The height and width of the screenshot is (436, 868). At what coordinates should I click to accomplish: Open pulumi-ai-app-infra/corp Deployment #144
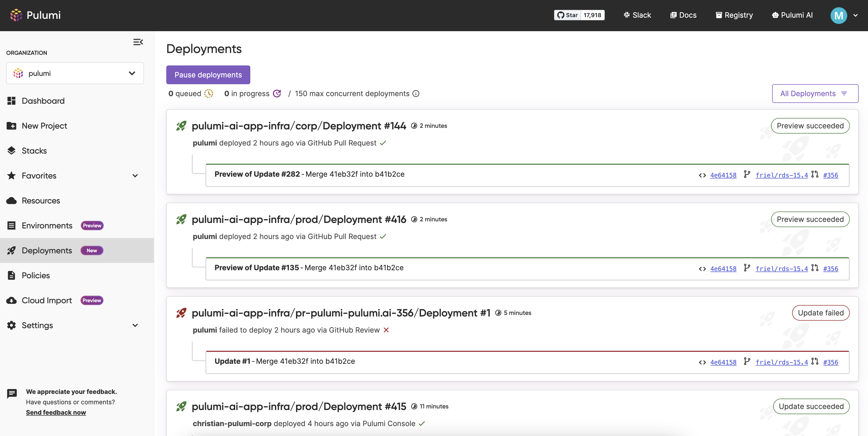coord(299,126)
